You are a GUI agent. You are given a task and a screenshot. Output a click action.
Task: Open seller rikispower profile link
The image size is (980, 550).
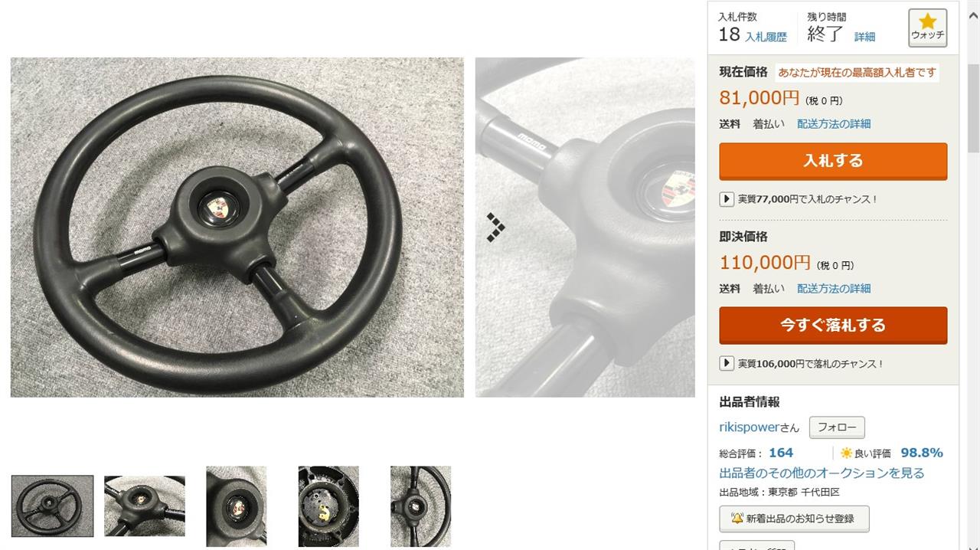(x=749, y=427)
